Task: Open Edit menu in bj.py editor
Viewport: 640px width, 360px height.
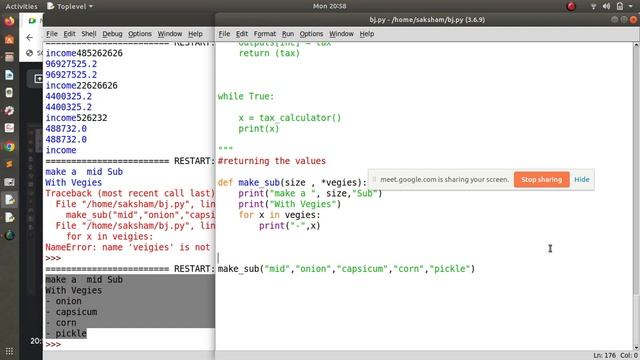Action: click(242, 34)
